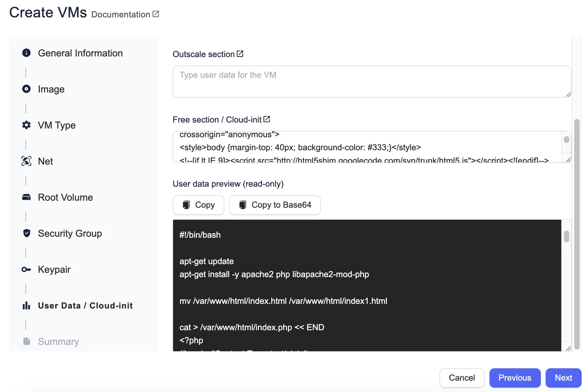Click the user data preview scrollbar thumb
The image size is (588, 392).
click(567, 236)
